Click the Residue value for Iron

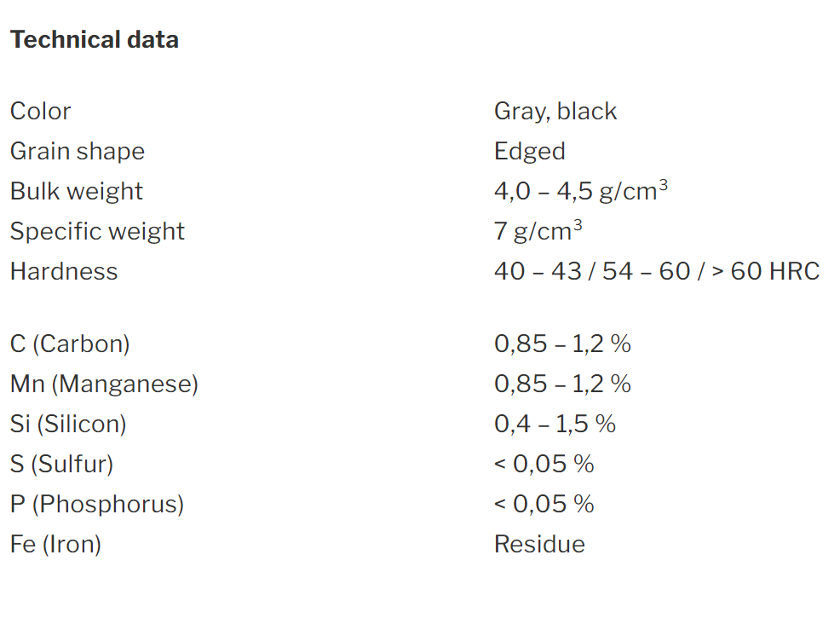[x=539, y=544]
